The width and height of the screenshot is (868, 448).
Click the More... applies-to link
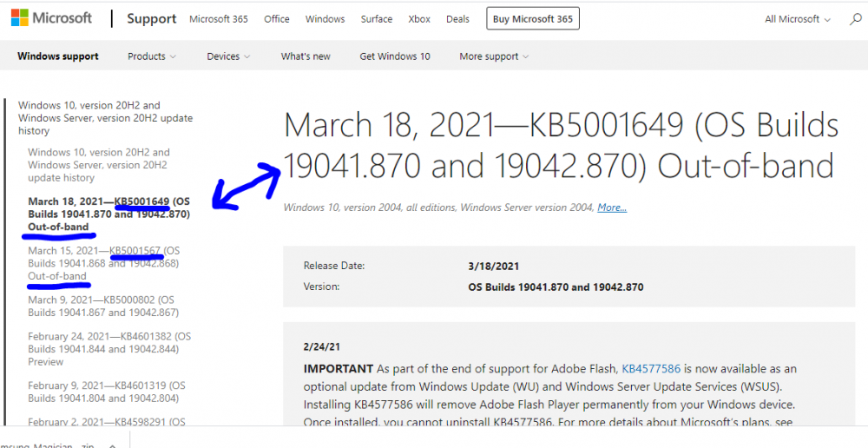coord(612,208)
